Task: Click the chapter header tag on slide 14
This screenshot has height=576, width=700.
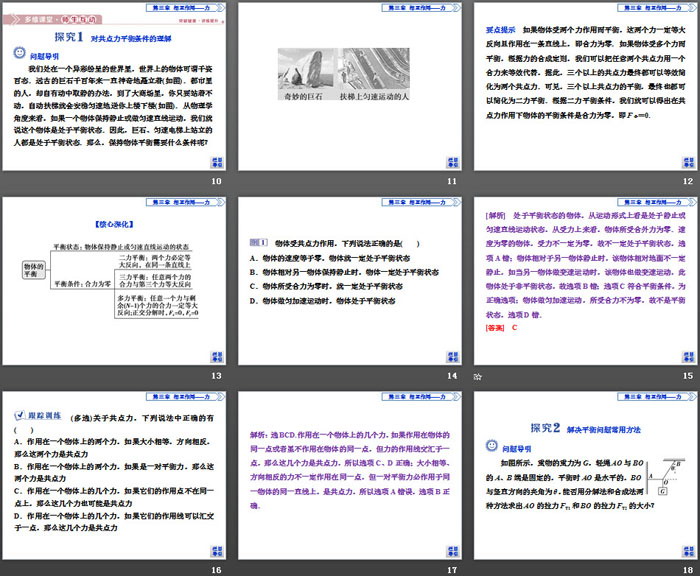Action: 421,202
